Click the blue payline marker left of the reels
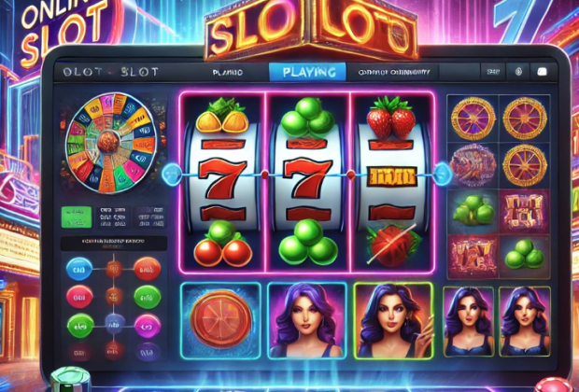 click(173, 175)
